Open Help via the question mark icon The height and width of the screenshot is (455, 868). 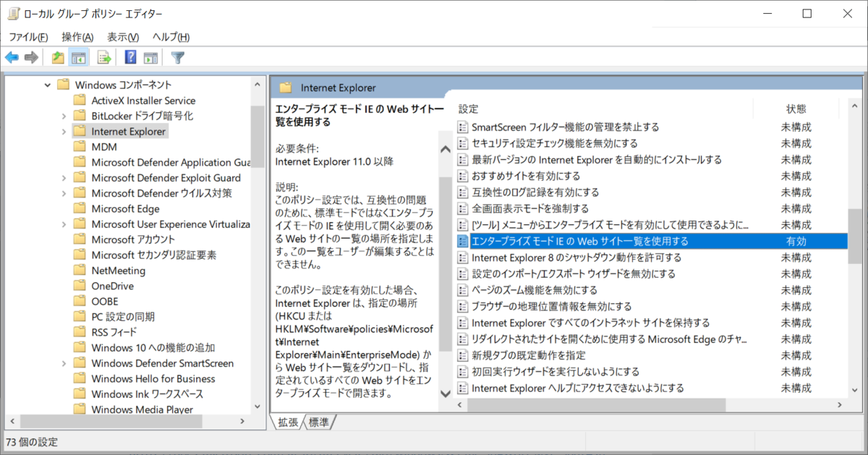pos(131,58)
